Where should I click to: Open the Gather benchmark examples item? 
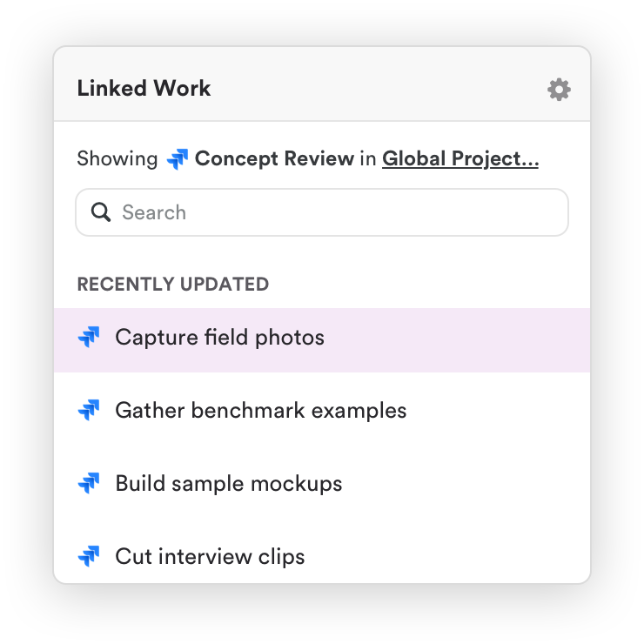click(260, 411)
